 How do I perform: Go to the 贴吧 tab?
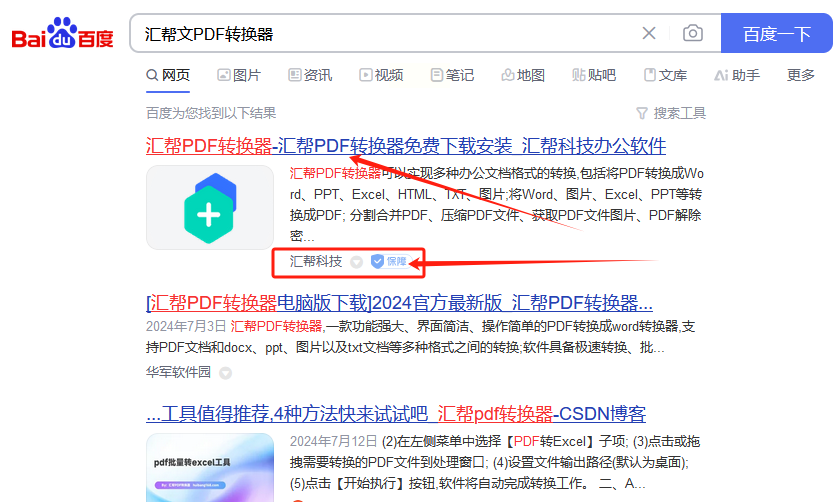pos(594,75)
